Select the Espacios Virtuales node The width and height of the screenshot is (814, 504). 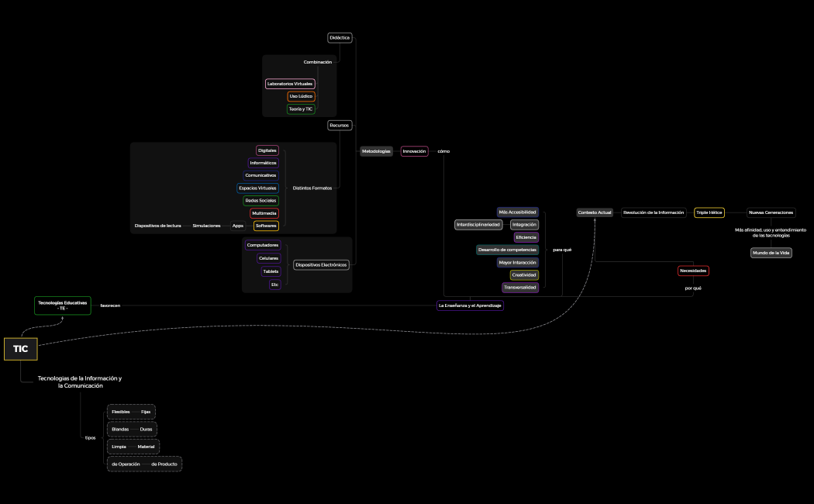(x=257, y=188)
